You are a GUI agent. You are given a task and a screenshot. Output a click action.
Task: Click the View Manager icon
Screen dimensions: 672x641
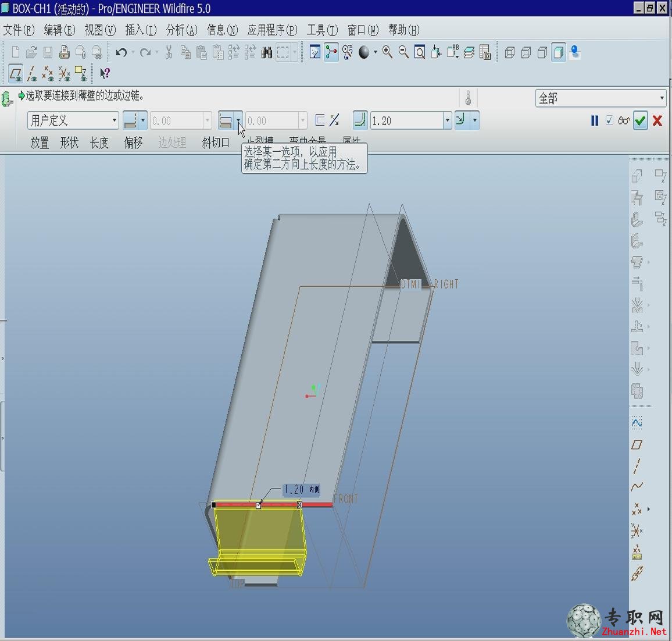(x=485, y=52)
